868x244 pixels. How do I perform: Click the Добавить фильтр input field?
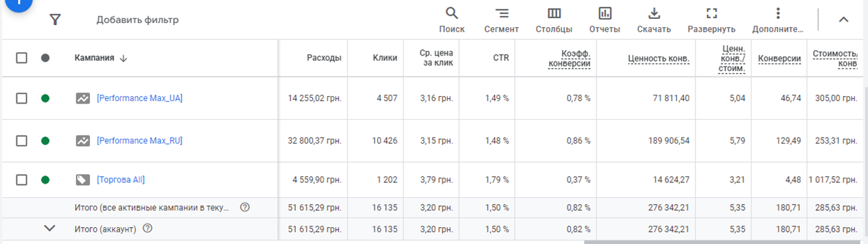[x=137, y=20]
